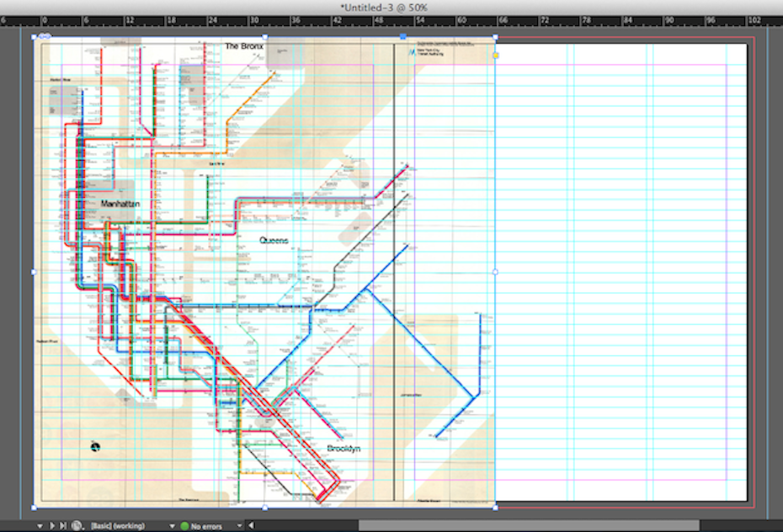Click the blue anchored object square on top edge
Screen dimensions: 783x532
(x=402, y=37)
